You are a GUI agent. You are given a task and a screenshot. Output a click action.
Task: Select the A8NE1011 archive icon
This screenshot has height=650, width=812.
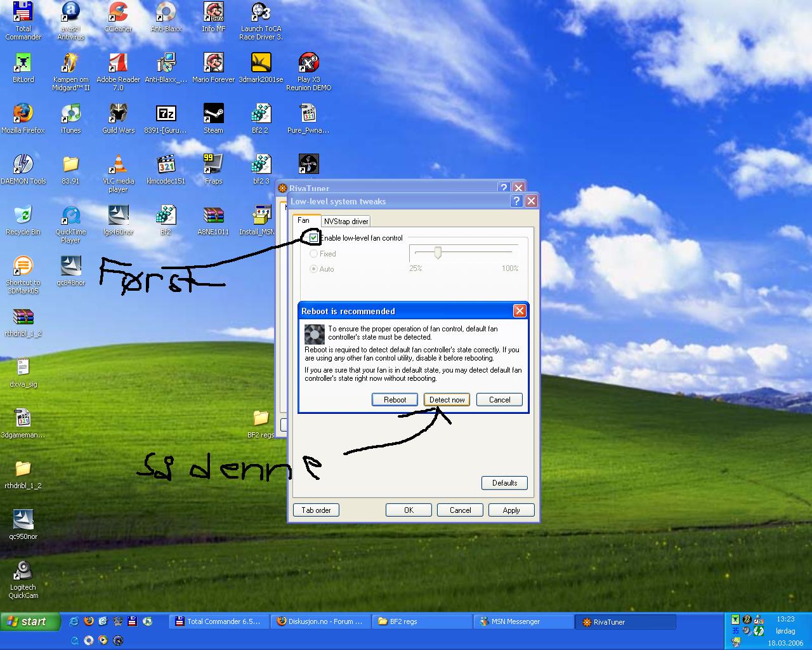pos(213,220)
